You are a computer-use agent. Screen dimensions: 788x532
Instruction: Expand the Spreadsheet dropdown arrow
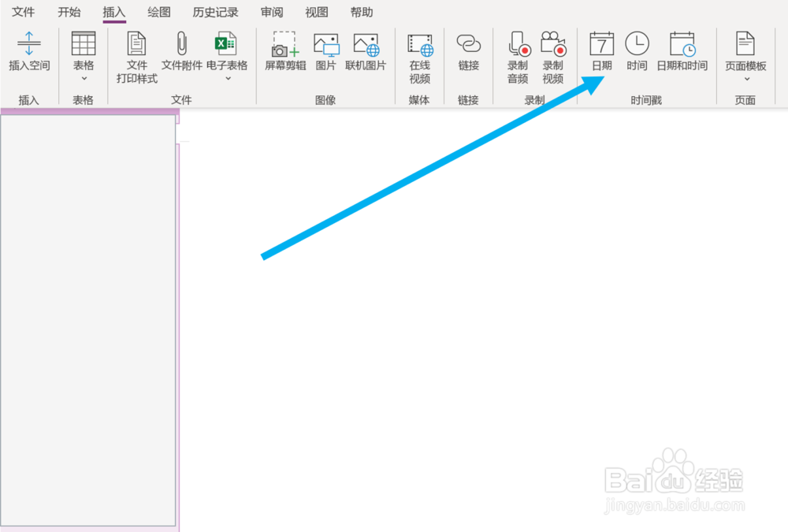pyautogui.click(x=229, y=79)
